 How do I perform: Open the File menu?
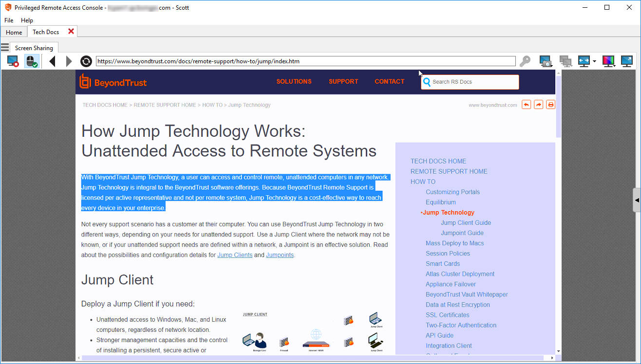(x=9, y=20)
